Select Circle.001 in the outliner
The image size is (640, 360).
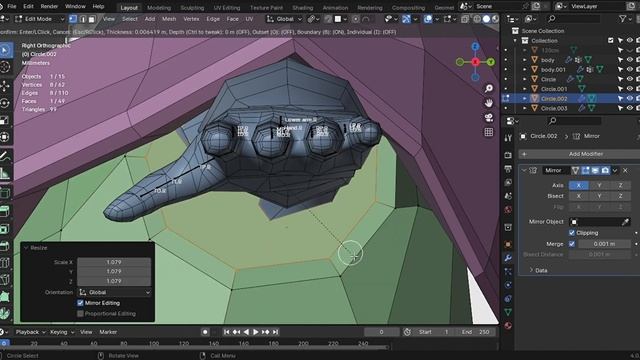[553, 89]
